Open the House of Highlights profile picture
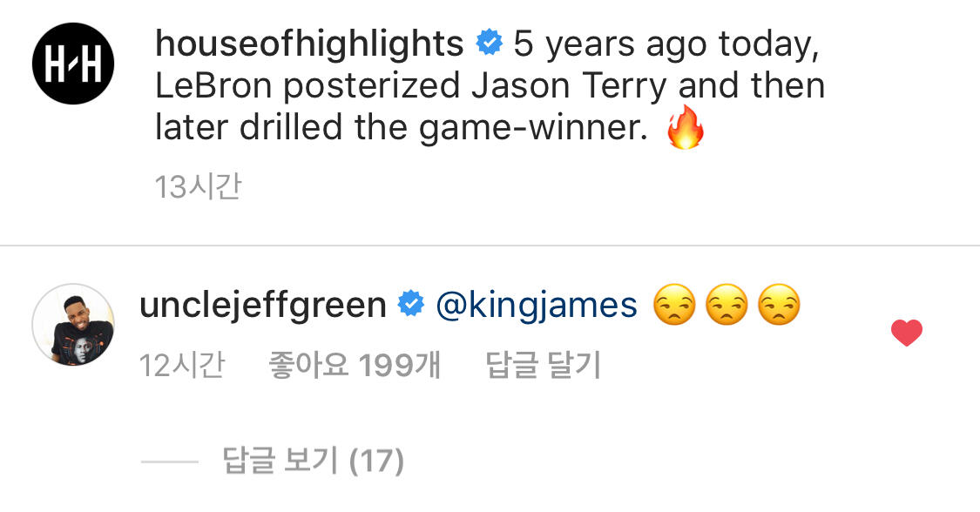This screenshot has width=980, height=512. (73, 64)
